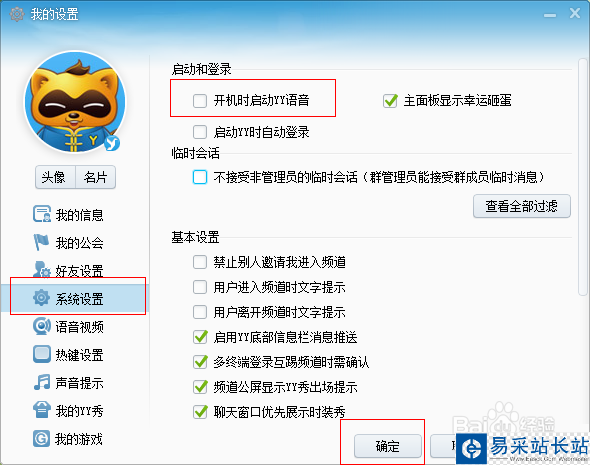The width and height of the screenshot is (590, 465).
Task: Open the 声音提示 music note icon
Action: [42, 382]
